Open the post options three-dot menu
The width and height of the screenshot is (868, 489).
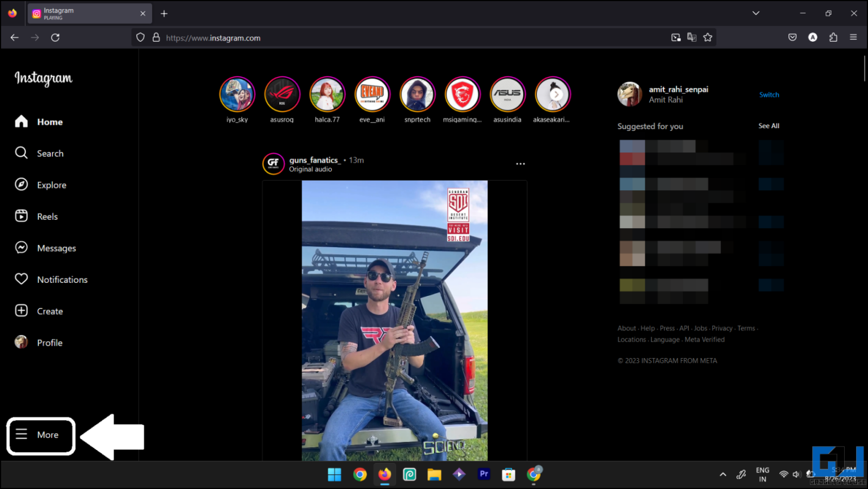(x=520, y=163)
